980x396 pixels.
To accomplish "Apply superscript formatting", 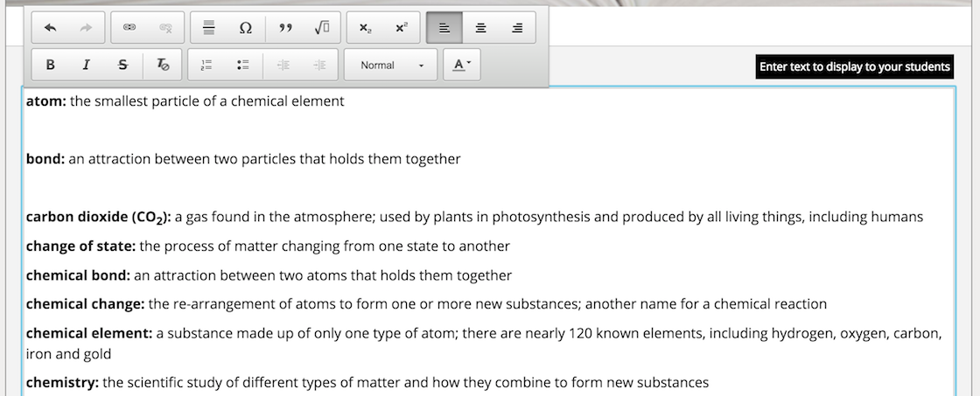I will click(402, 27).
